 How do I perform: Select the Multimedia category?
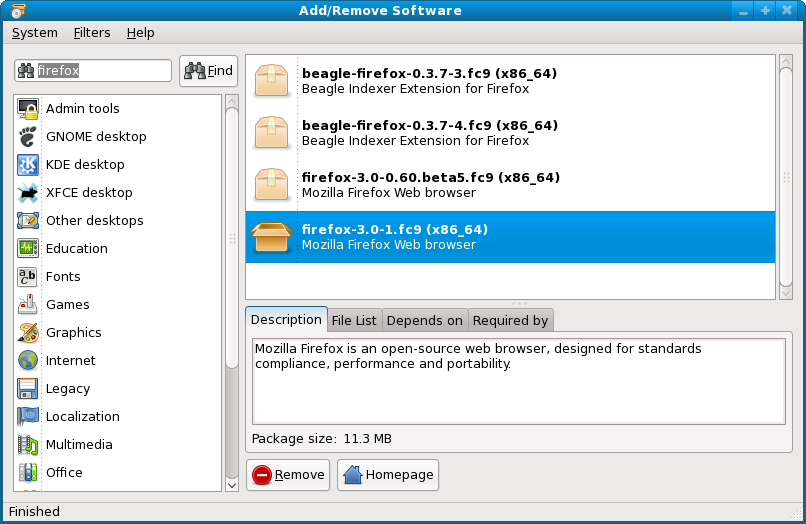coord(118,445)
